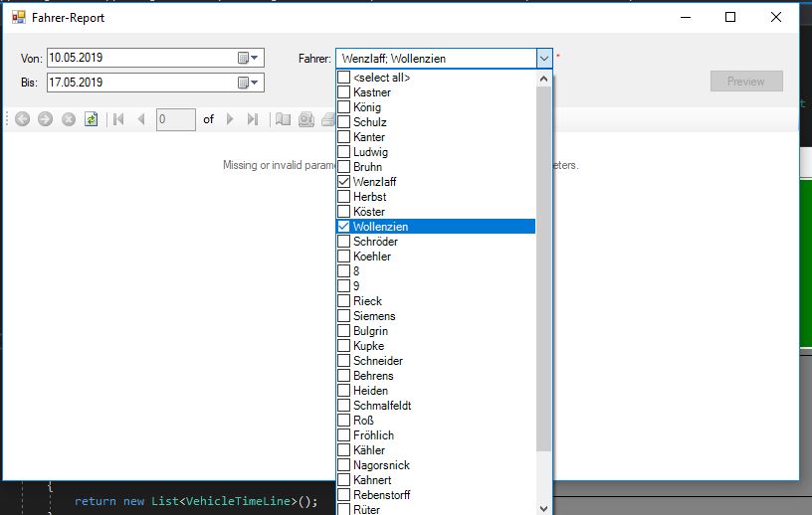The image size is (812, 515).
Task: Uncheck the Wenzlaff driver checkbox
Action: tap(344, 182)
